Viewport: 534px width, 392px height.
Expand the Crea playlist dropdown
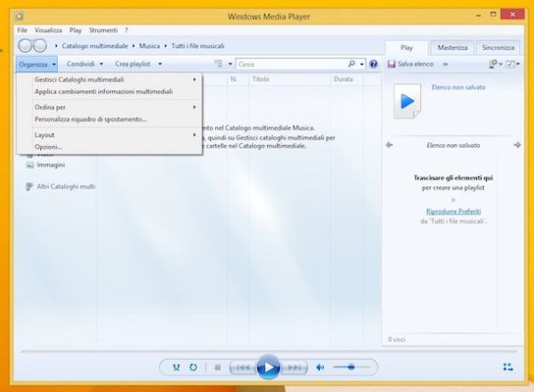[137, 64]
